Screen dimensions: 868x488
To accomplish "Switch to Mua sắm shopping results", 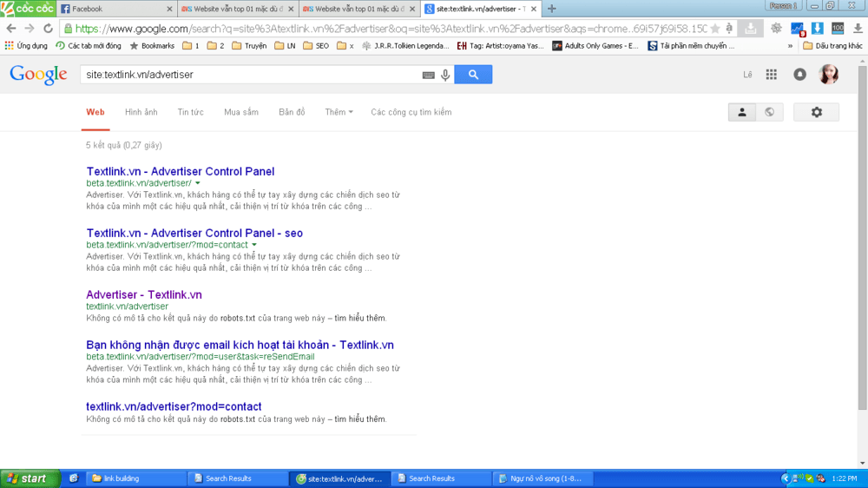I will click(x=241, y=112).
